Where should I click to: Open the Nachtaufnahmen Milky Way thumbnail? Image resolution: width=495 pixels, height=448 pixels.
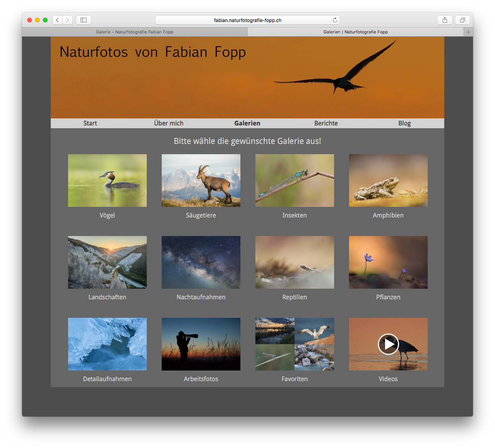click(x=201, y=262)
